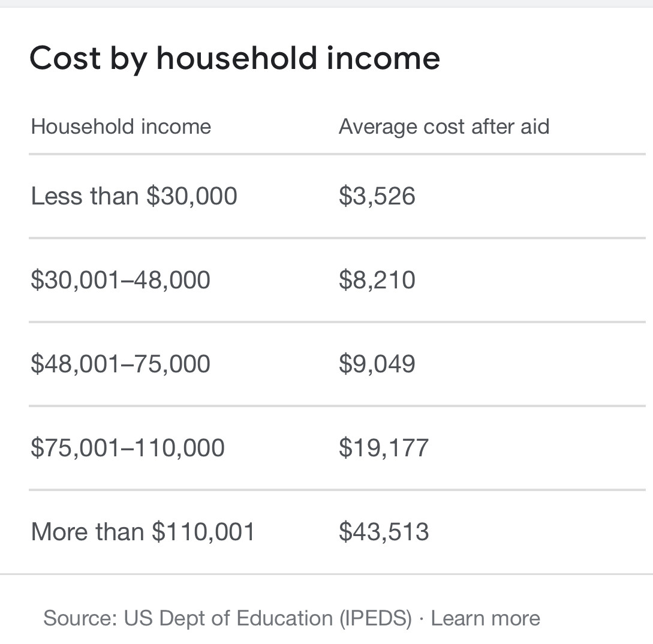Click the $19,177 cost value
This screenshot has height=644, width=653.
384,448
